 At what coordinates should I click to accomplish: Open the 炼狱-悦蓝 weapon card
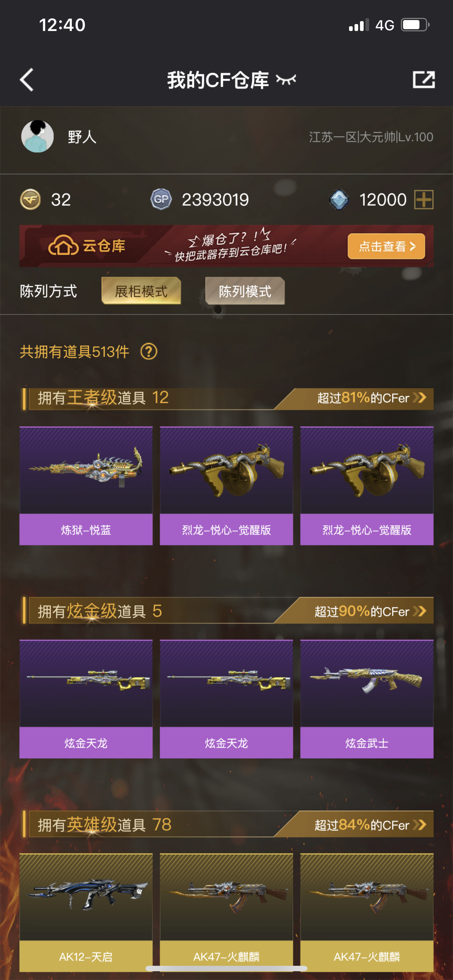tap(86, 486)
